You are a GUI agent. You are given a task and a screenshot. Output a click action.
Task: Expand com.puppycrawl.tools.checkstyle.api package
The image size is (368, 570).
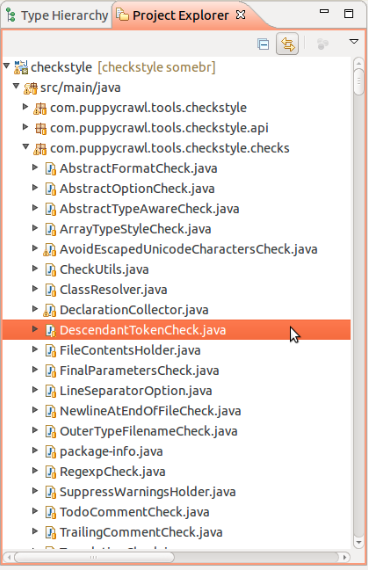(x=25, y=127)
